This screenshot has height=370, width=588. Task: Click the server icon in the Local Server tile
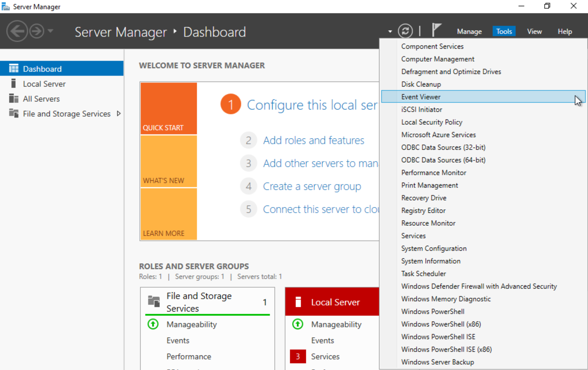(x=298, y=302)
